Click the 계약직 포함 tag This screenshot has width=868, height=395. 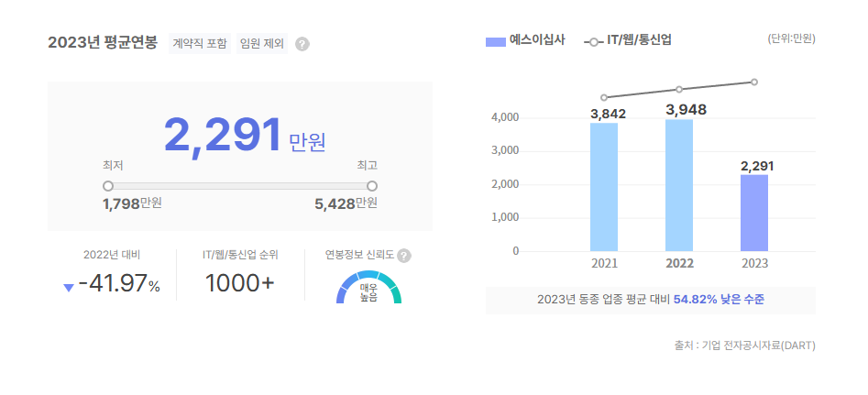[x=200, y=44]
